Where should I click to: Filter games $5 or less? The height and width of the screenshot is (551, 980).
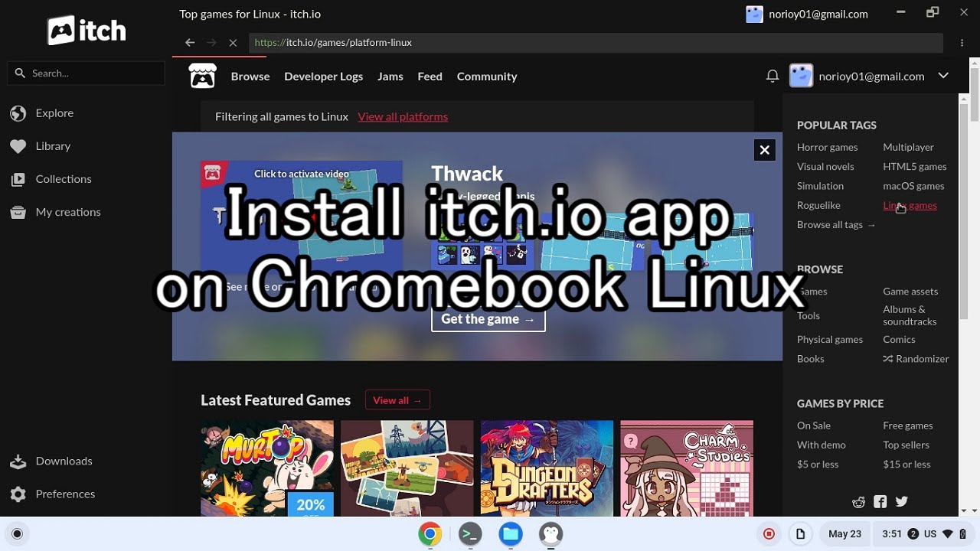tap(818, 465)
